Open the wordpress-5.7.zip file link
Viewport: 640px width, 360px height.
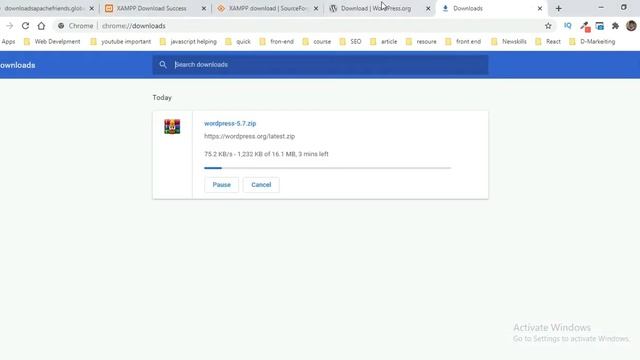click(230, 123)
